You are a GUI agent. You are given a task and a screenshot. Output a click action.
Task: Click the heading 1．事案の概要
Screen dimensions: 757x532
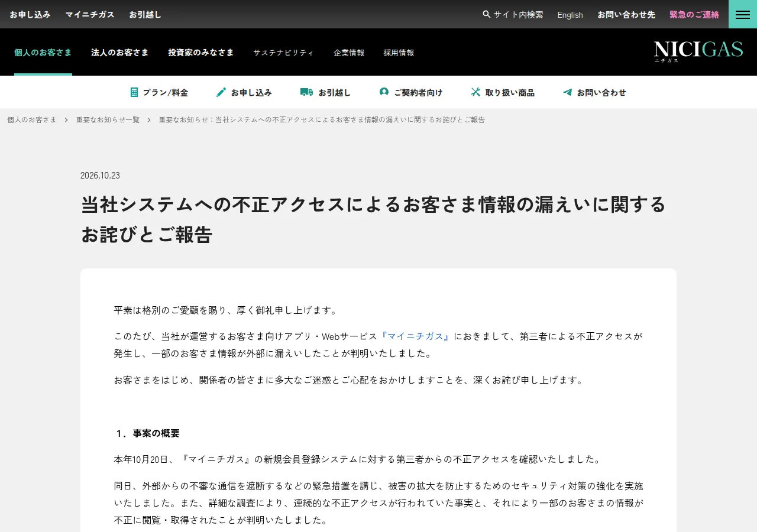point(147,433)
